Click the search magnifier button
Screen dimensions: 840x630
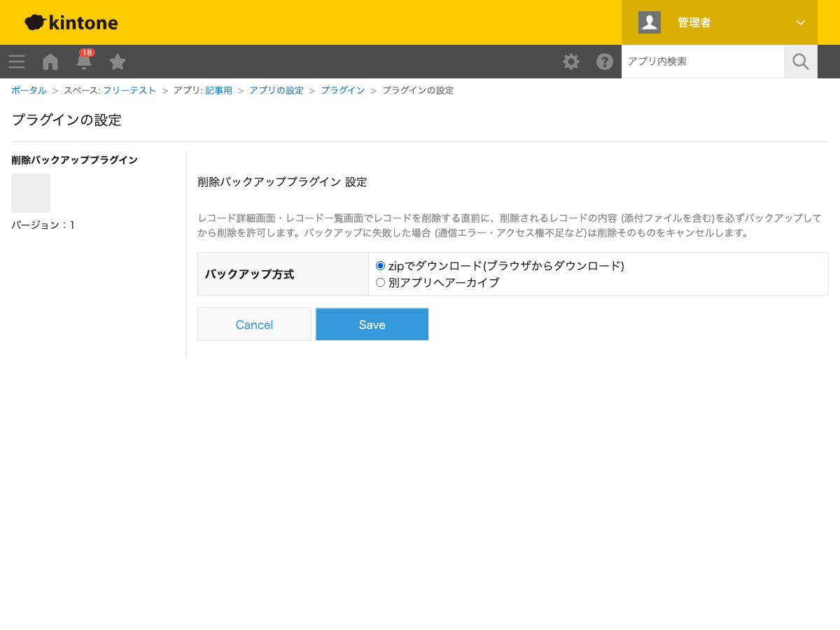coord(801,62)
